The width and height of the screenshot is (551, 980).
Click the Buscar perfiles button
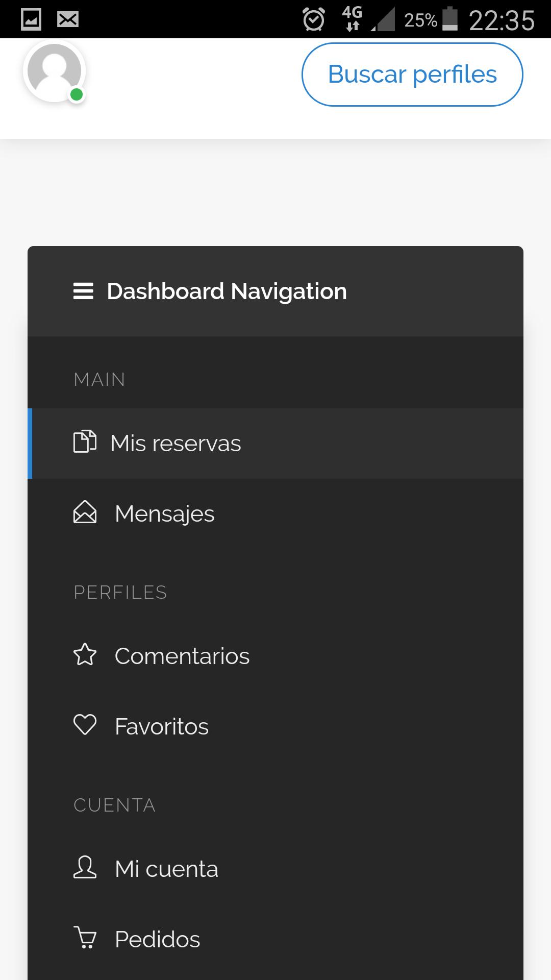coord(412,75)
